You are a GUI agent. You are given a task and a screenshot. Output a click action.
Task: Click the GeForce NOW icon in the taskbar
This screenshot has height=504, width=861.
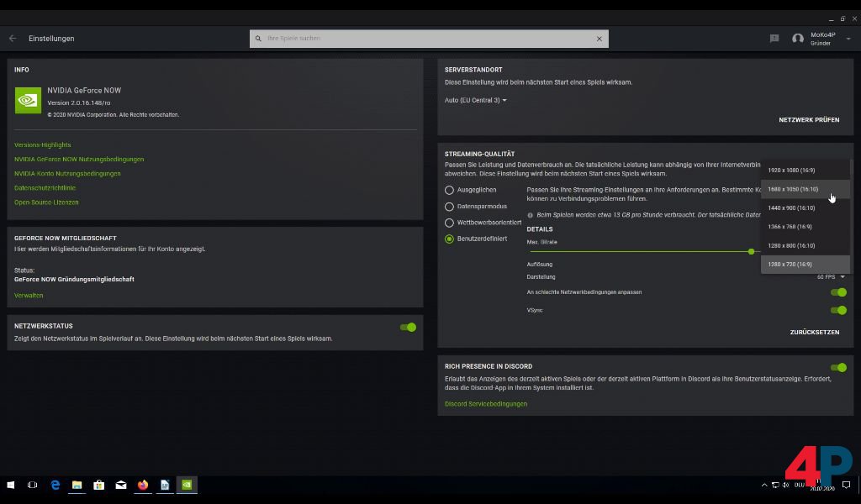pyautogui.click(x=187, y=485)
